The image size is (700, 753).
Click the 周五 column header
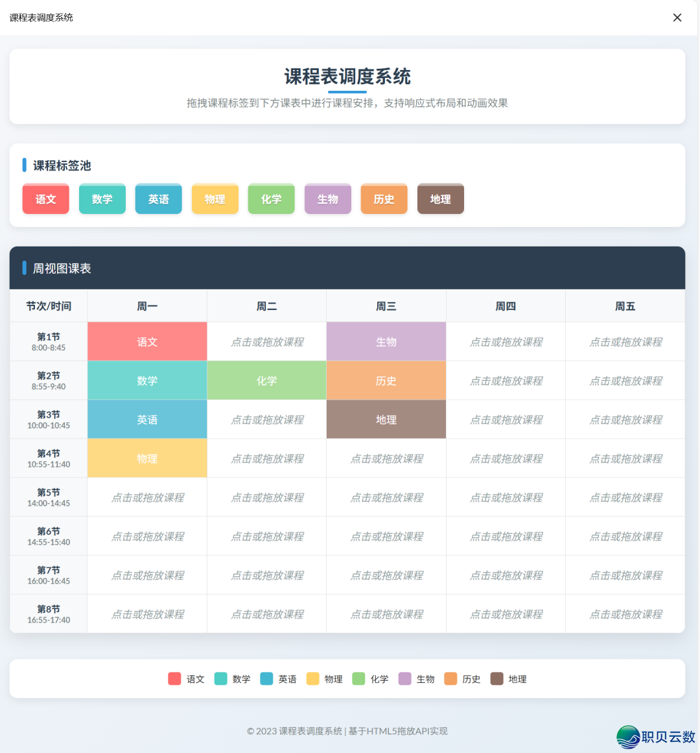coord(625,306)
